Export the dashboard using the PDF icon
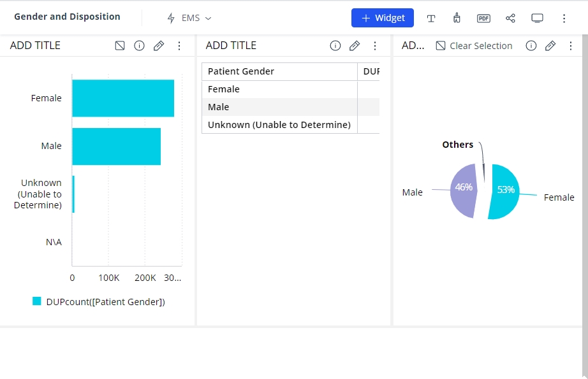This screenshot has height=379, width=588. [x=483, y=18]
